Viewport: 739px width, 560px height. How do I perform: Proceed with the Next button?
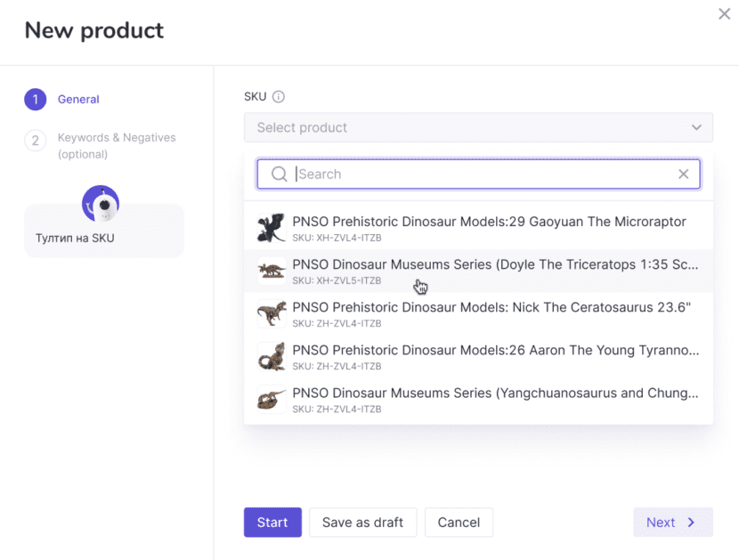pos(672,523)
